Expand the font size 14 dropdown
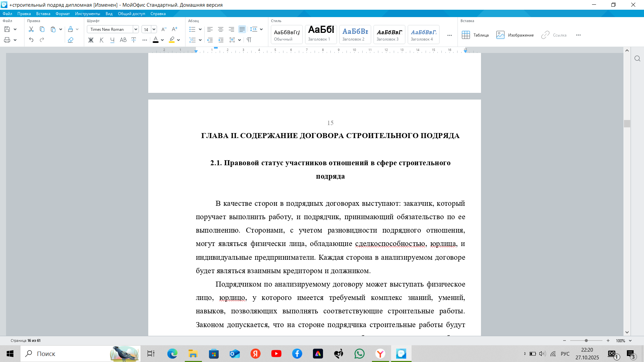Screen dimensions: 644x362 pyautogui.click(x=154, y=29)
